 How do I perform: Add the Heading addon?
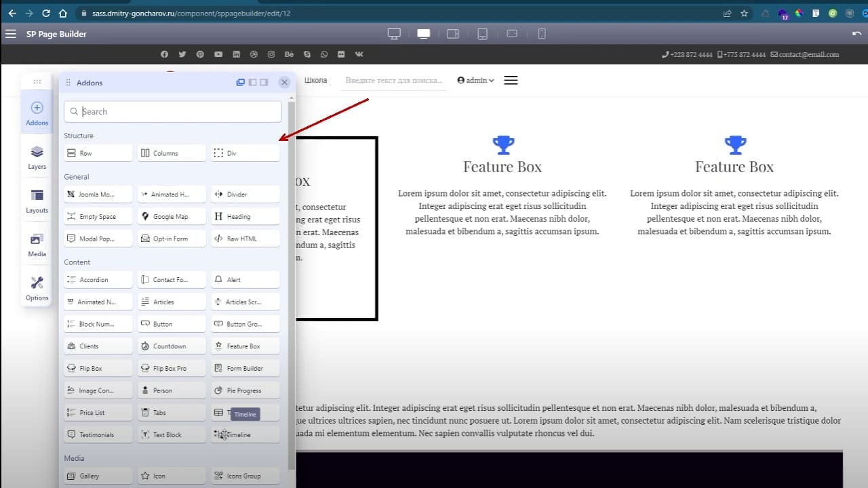click(245, 216)
